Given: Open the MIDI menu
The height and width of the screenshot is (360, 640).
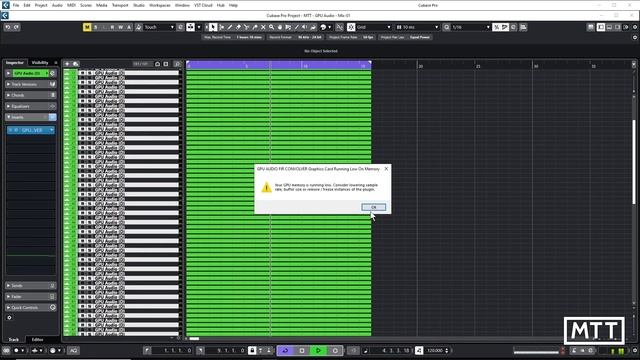Looking at the screenshot, I should point(71,5).
